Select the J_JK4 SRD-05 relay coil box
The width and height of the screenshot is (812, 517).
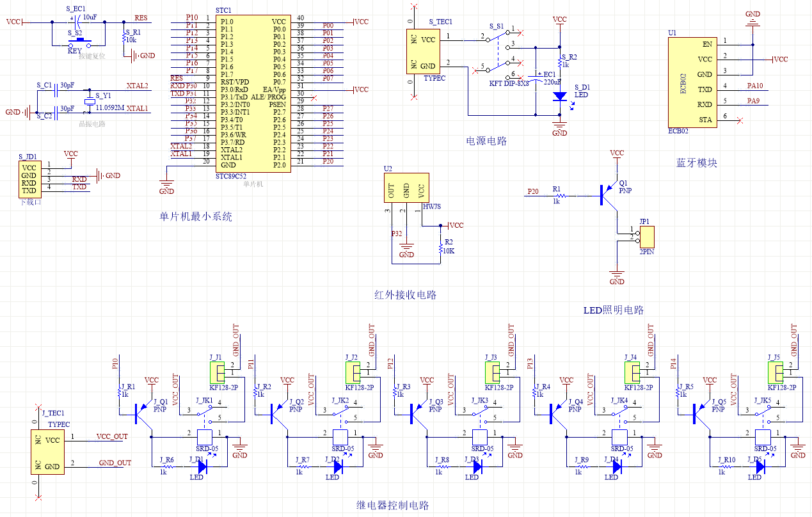click(619, 437)
